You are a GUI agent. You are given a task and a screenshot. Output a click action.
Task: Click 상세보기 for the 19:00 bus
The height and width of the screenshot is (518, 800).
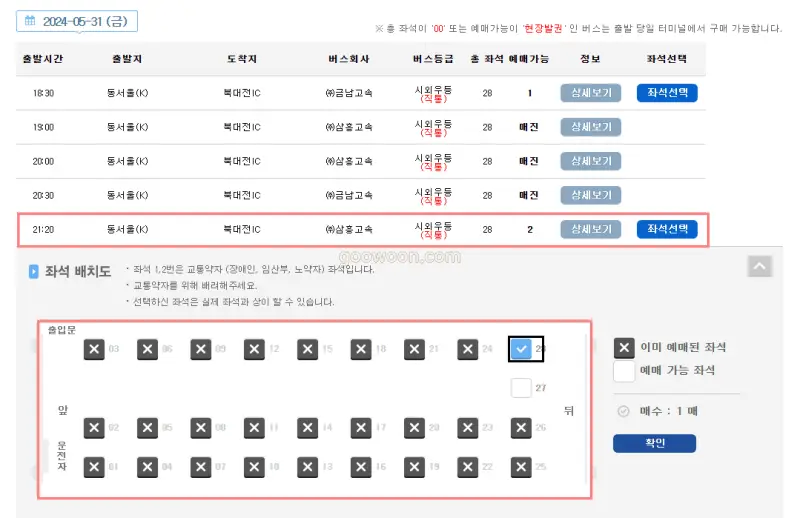(591, 127)
